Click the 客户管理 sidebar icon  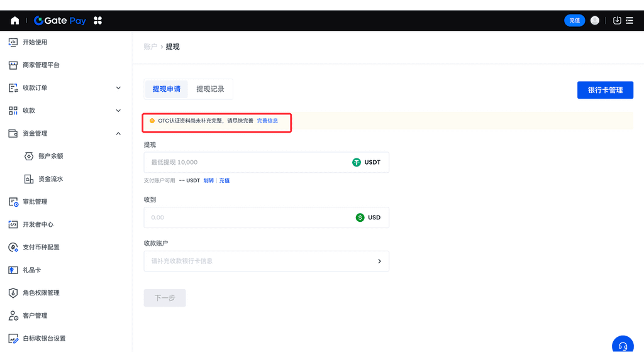[x=33, y=315]
